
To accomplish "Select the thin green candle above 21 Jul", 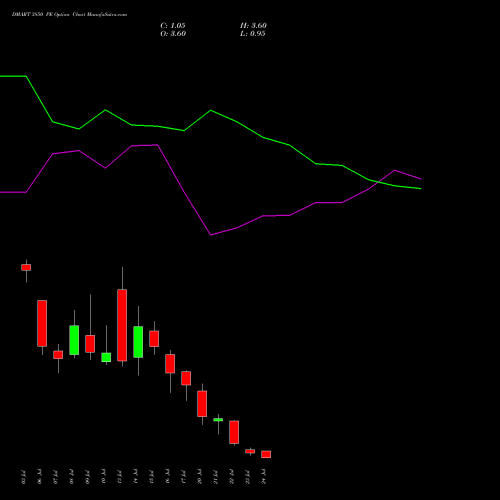I will pos(218,420).
